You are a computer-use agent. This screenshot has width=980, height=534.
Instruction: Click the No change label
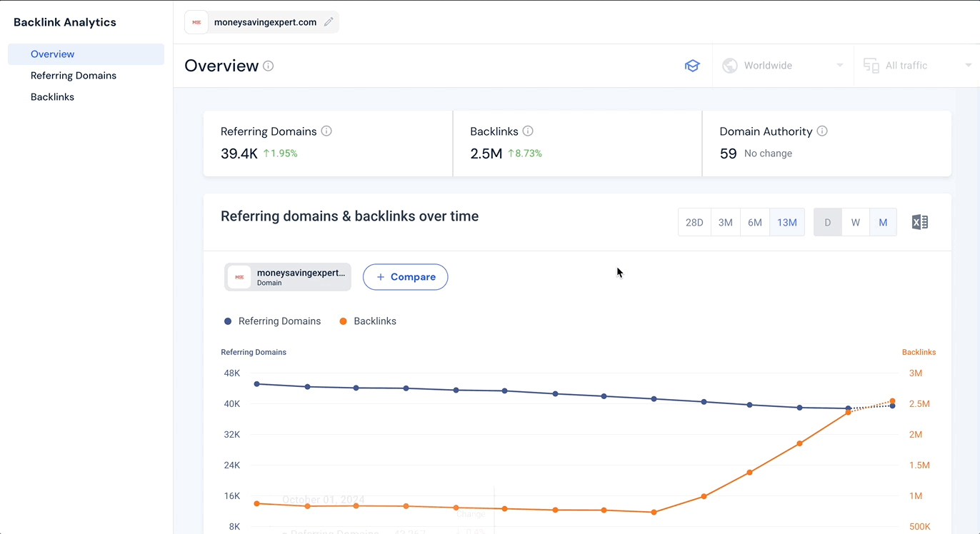[768, 153]
